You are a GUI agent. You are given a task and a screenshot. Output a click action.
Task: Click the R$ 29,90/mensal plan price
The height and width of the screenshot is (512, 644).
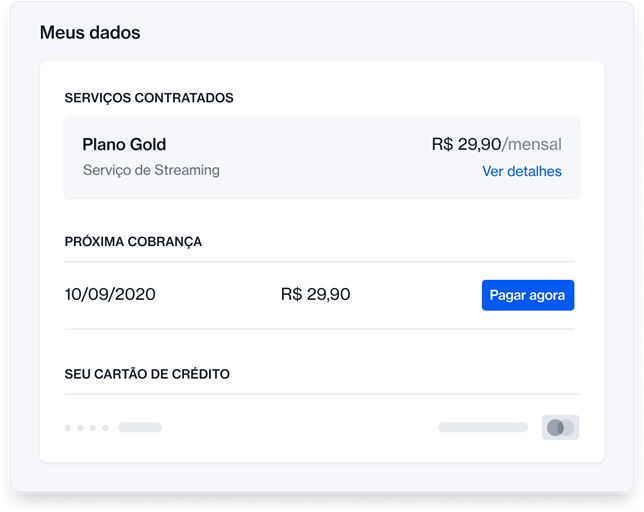pyautogui.click(x=496, y=145)
